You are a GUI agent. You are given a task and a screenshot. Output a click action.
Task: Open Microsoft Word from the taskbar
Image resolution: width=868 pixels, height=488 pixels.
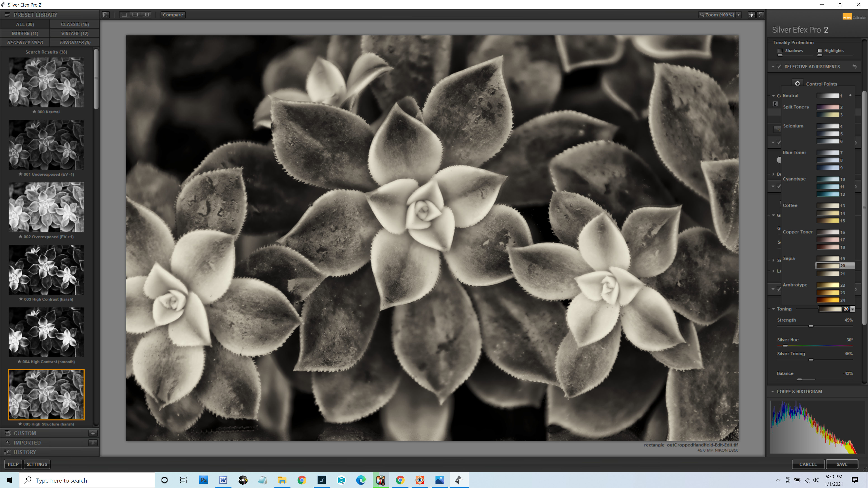pos(223,480)
